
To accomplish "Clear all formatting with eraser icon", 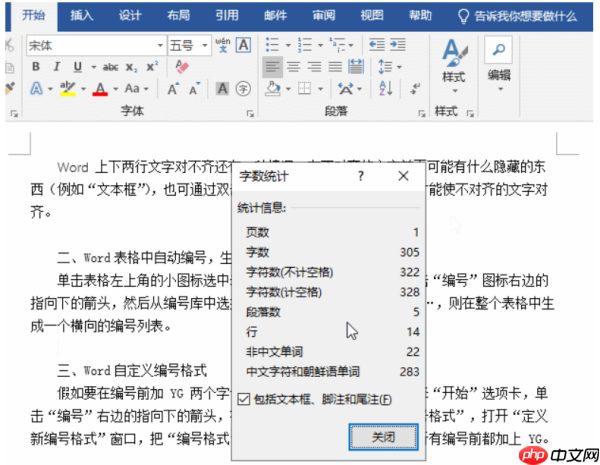I will point(182,67).
